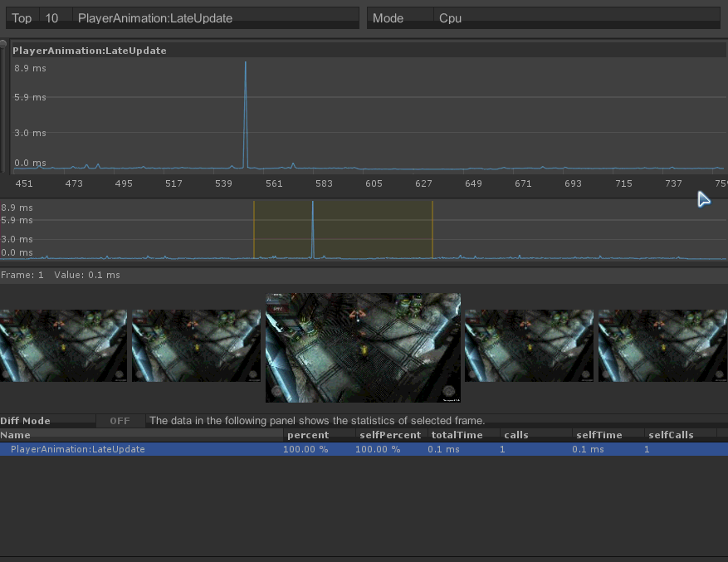Click the vertical zoom slider handle at left
This screenshot has height=562, width=728.
3,44
